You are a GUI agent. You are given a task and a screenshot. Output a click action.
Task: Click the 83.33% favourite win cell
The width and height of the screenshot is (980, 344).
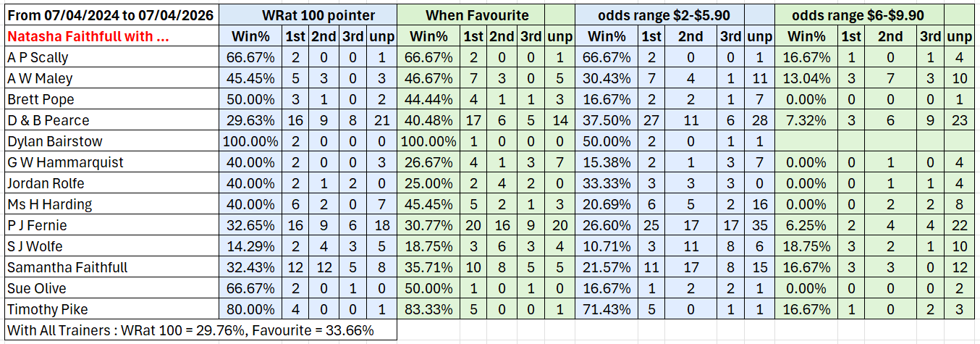428,309
